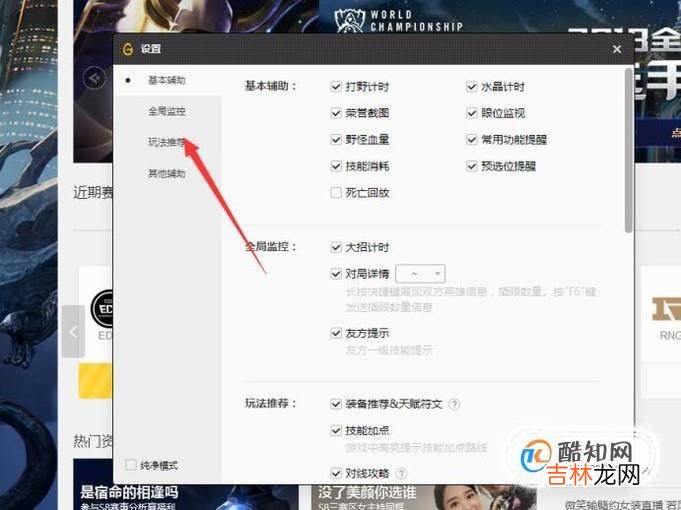Open the 玩法推荐 sidebar section
This screenshot has height=510, width=681.
166,142
